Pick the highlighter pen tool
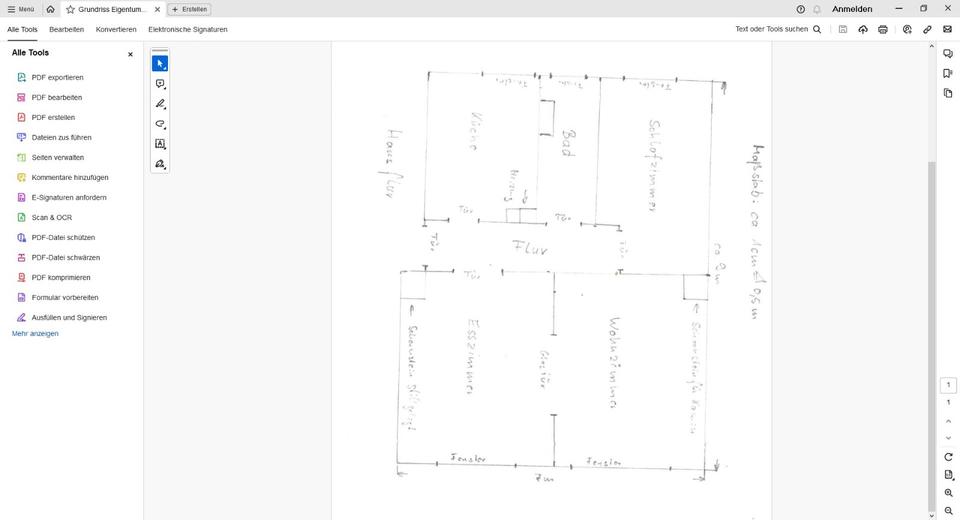The width and height of the screenshot is (960, 520). point(160,104)
